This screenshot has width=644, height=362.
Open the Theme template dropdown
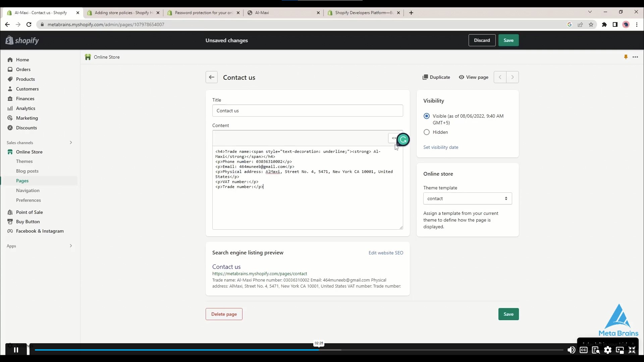[467, 198]
